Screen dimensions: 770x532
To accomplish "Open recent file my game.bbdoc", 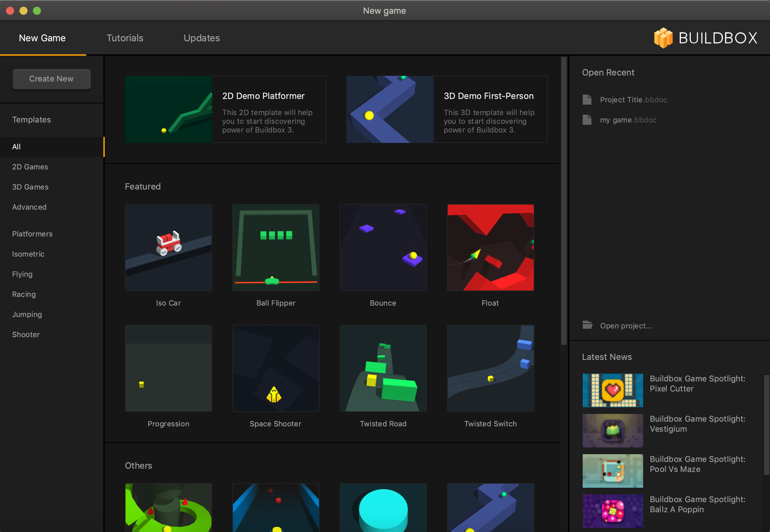I will [x=628, y=120].
